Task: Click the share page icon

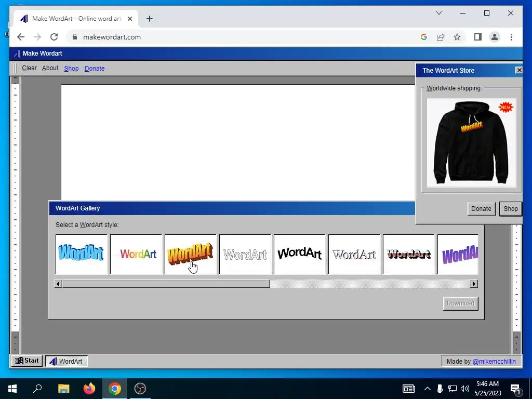Action: tap(441, 37)
